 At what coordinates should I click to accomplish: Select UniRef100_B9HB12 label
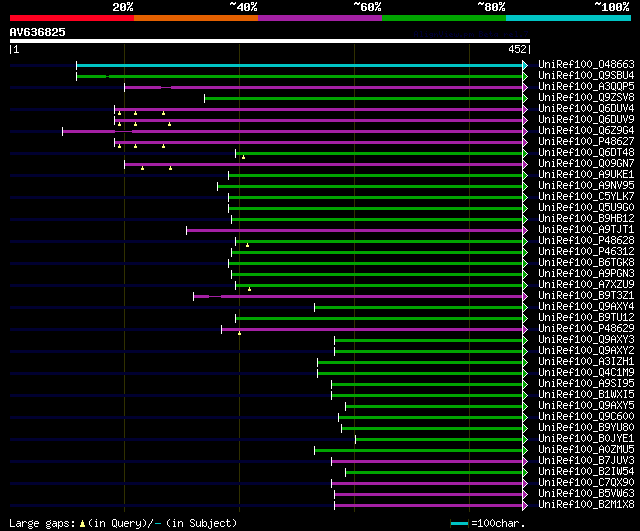(x=586, y=219)
